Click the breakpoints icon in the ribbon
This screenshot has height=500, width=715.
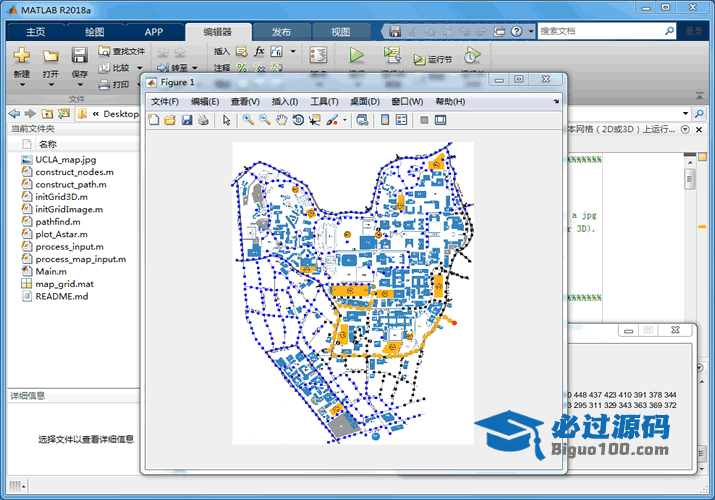pyautogui.click(x=318, y=55)
